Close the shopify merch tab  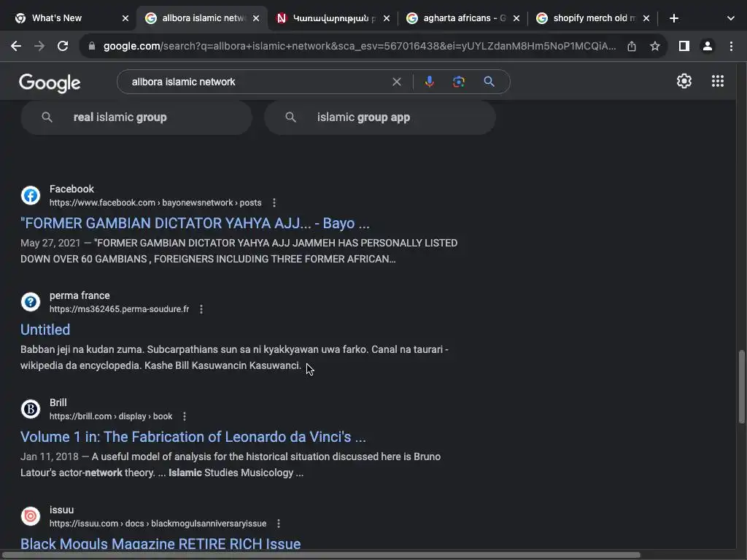646,18
